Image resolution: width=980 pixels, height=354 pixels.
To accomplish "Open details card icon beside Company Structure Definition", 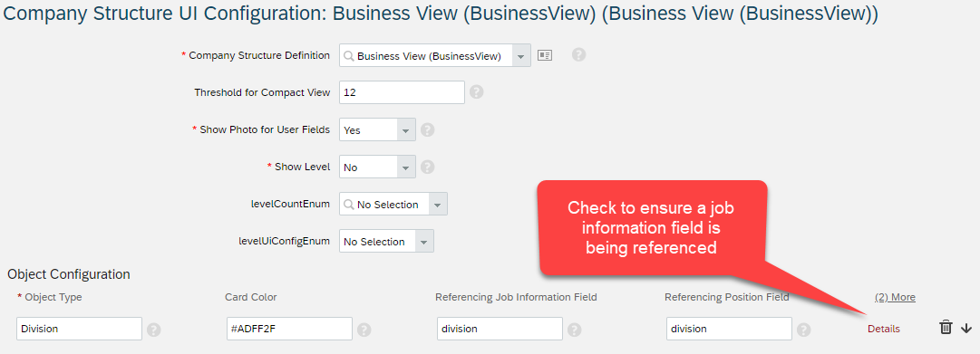I will [544, 55].
